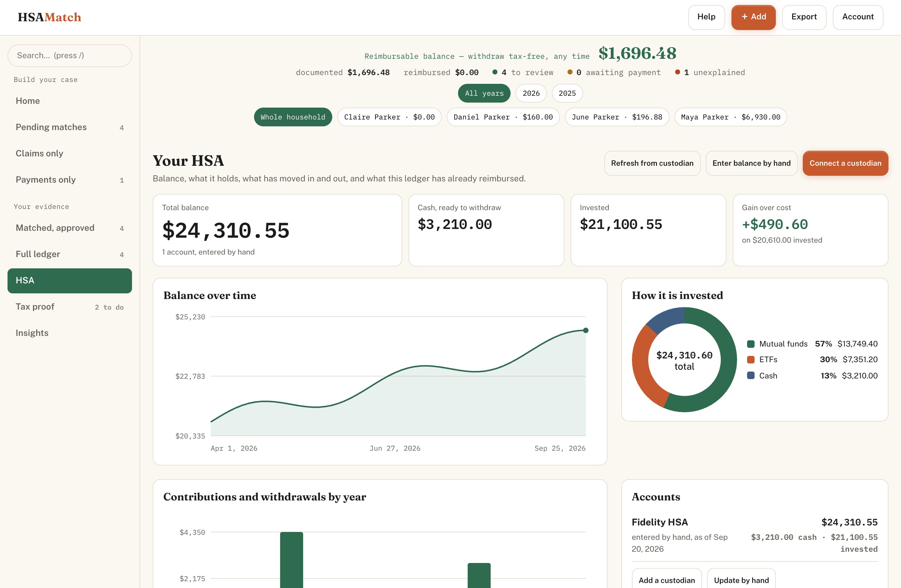Click the Total balance $24,310.55 card
The image size is (901, 588).
(x=277, y=230)
